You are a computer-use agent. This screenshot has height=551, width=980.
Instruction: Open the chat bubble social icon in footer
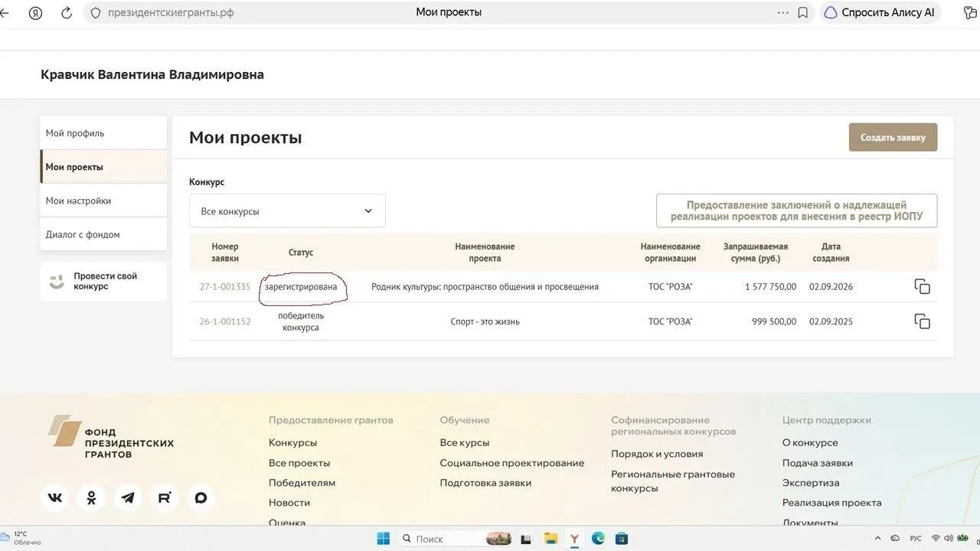201,498
